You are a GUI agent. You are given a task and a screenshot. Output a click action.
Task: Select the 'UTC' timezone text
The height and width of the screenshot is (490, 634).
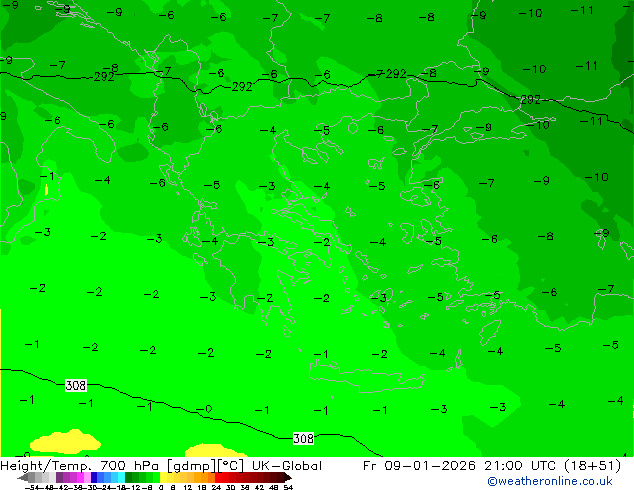(543, 466)
